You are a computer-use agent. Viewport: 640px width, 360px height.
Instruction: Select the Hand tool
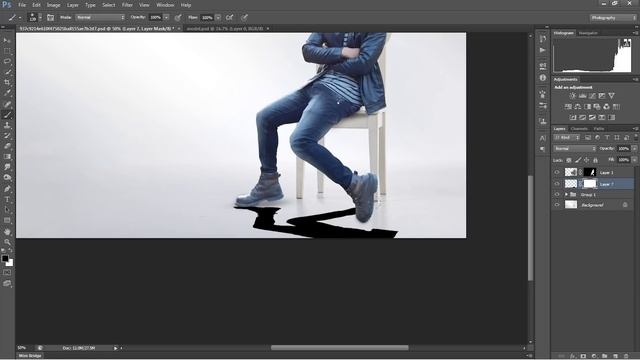pos(7,231)
